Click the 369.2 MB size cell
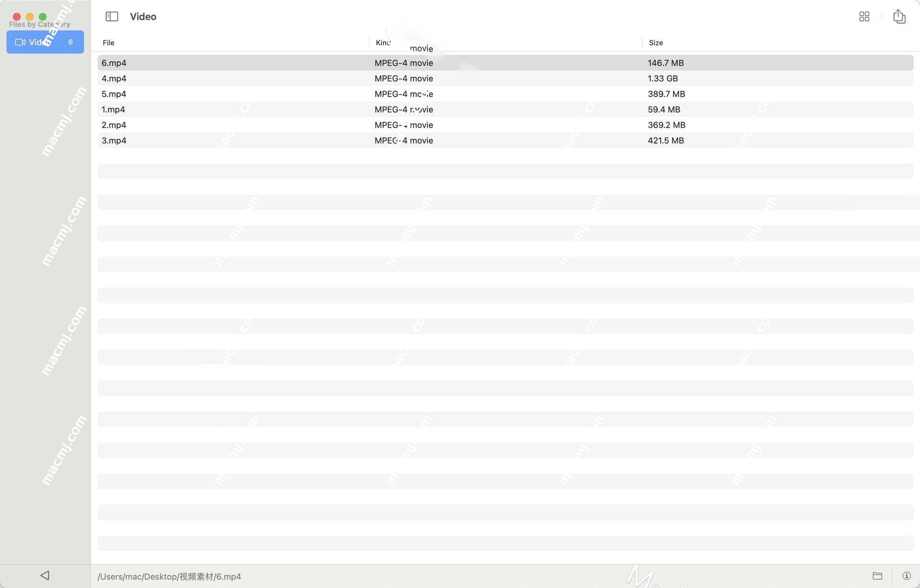This screenshot has height=588, width=920. pyautogui.click(x=667, y=125)
